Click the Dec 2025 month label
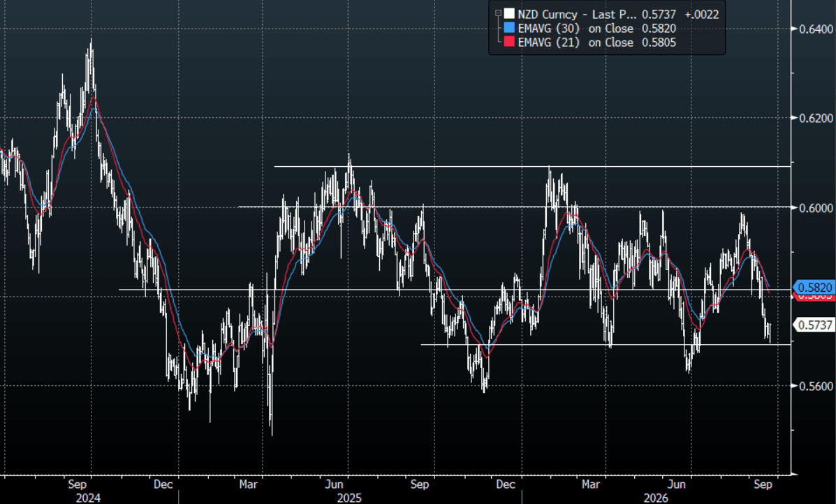Screen dimensions: 836x504 click(x=506, y=484)
